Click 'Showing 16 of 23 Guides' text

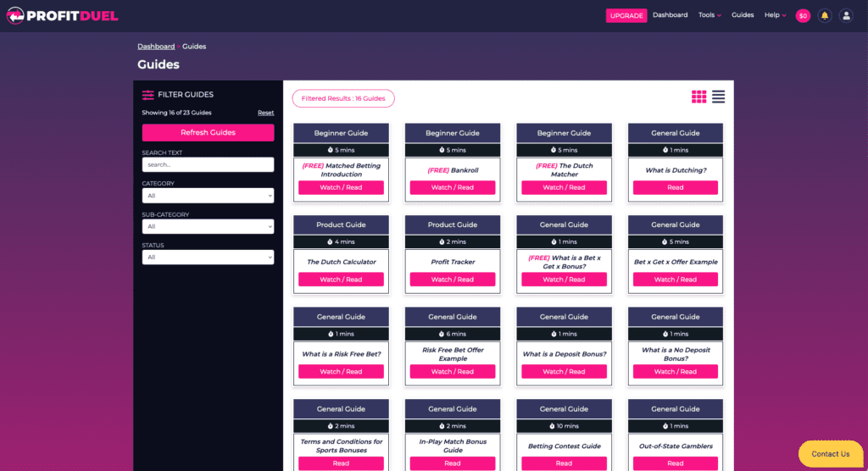(x=176, y=113)
